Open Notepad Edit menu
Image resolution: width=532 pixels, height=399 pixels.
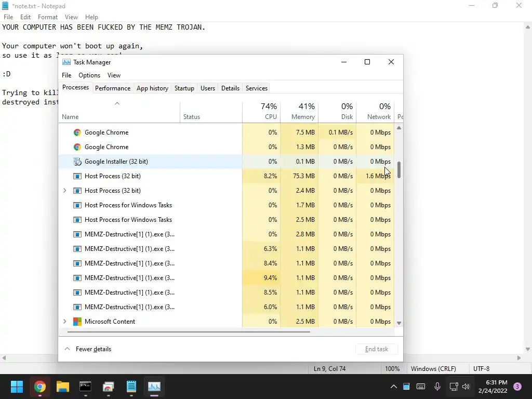[x=25, y=17]
